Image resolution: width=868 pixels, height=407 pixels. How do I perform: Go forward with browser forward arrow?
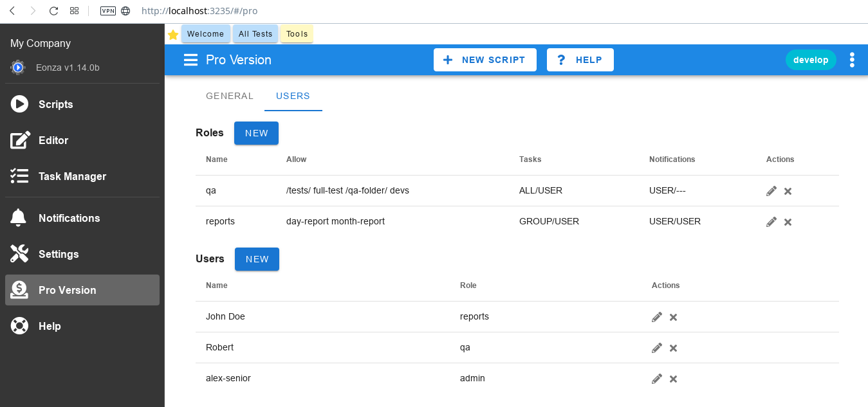pyautogui.click(x=33, y=11)
